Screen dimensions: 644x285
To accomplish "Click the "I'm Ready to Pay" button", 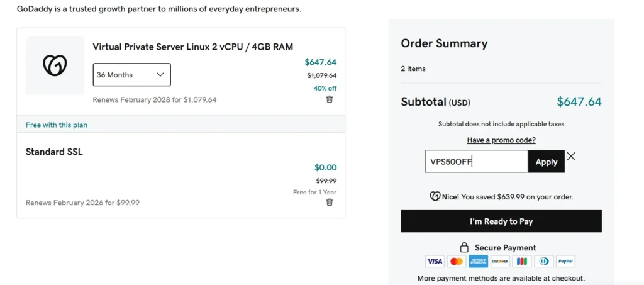I will 501,221.
